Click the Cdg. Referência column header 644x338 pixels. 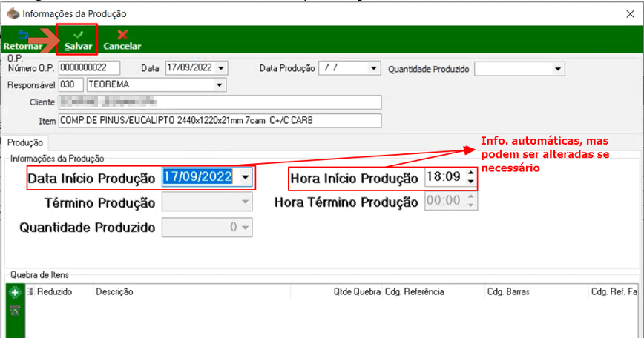415,291
